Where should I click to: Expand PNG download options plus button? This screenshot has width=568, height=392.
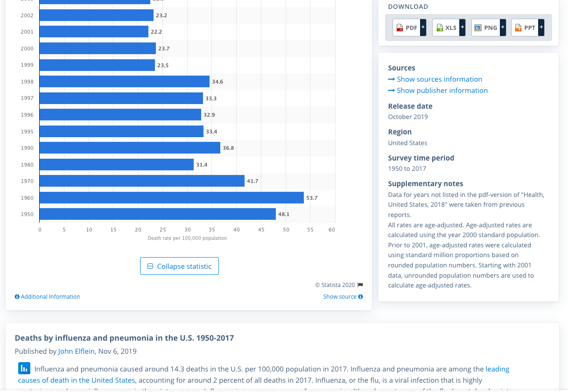click(503, 28)
